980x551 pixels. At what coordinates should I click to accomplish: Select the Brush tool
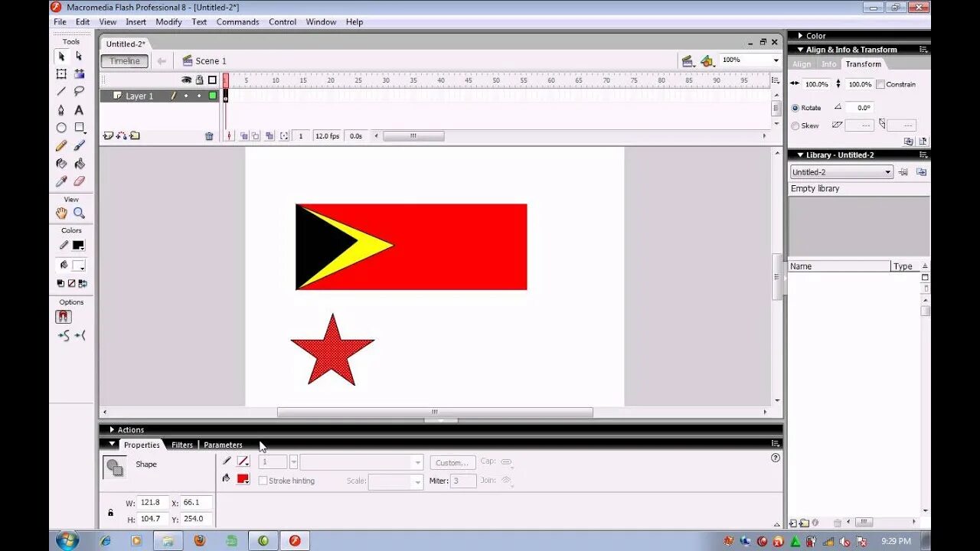pos(79,145)
